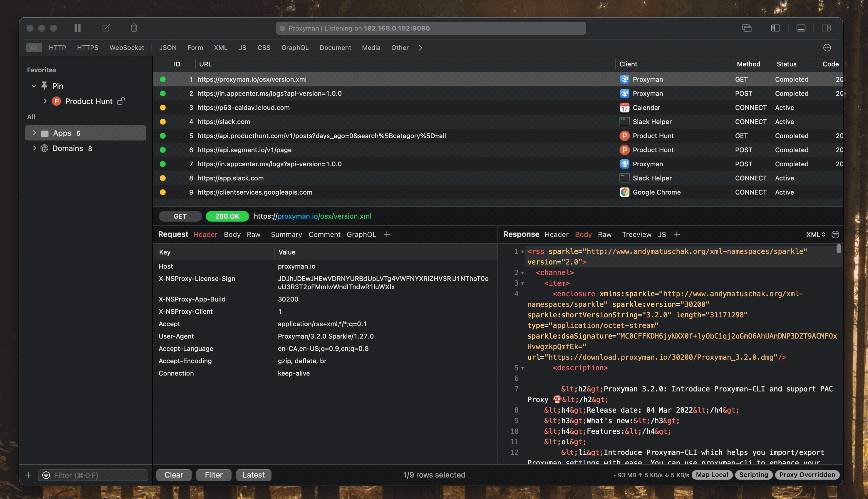Click the response body vertical scrollbar
The height and width of the screenshot is (499, 868).
(x=839, y=249)
